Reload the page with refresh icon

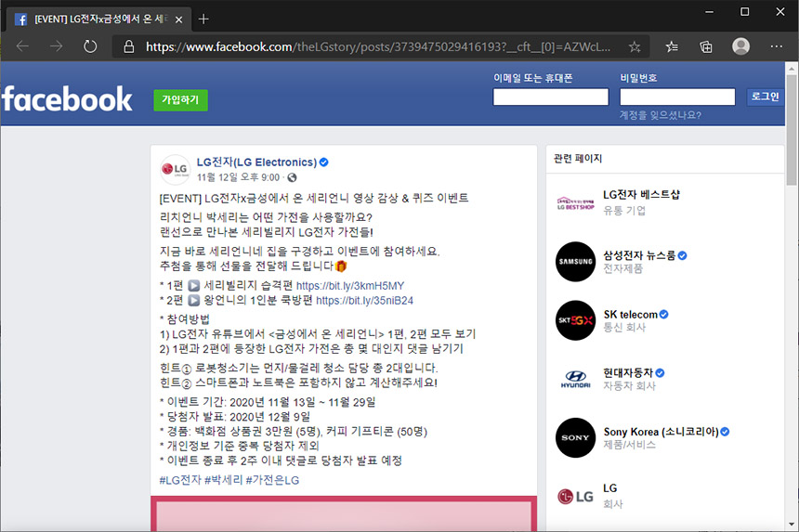pos(90,46)
